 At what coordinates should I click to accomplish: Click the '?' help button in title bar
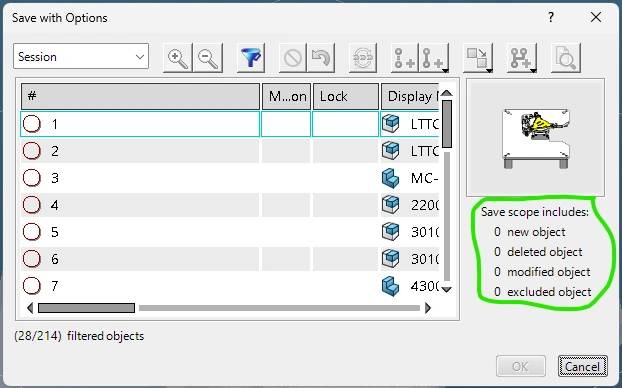tap(551, 17)
